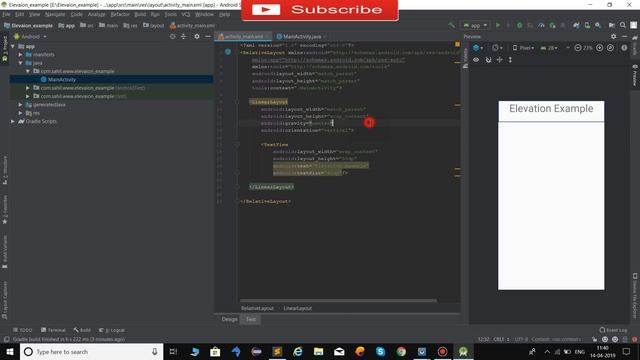The image size is (640, 360).
Task: Click RelativeLayout in editor breadcrumb
Action: [x=257, y=308]
